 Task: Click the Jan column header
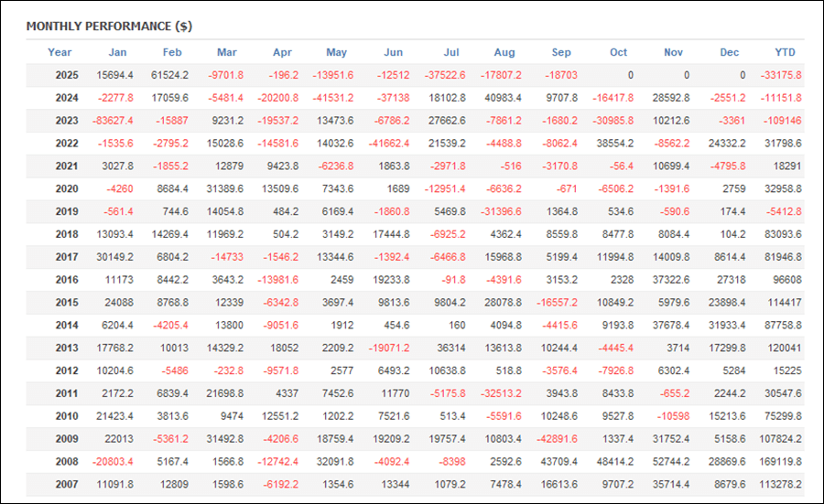[117, 52]
